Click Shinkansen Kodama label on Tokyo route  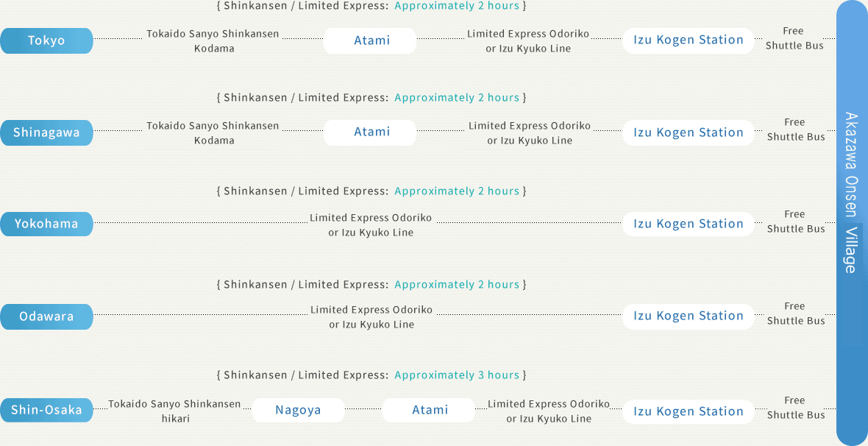(213, 41)
